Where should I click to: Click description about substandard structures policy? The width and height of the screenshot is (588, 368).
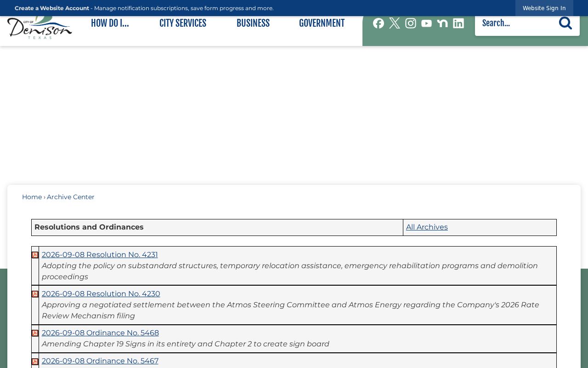(x=290, y=271)
